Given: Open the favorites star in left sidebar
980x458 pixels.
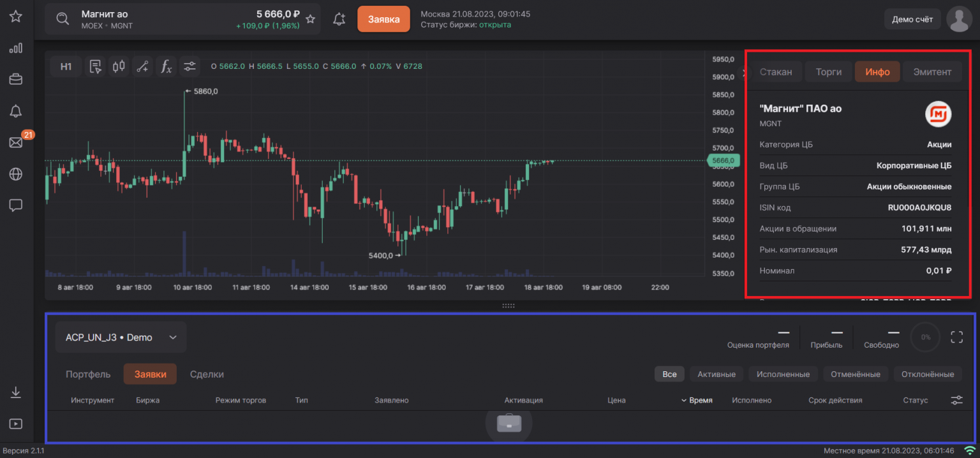Looking at the screenshot, I should tap(16, 17).
